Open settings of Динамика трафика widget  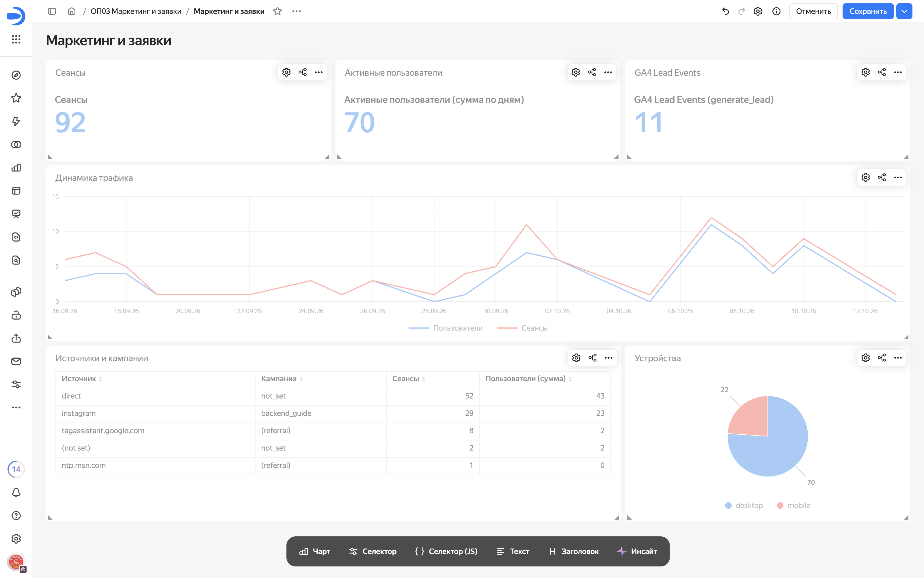(x=866, y=177)
